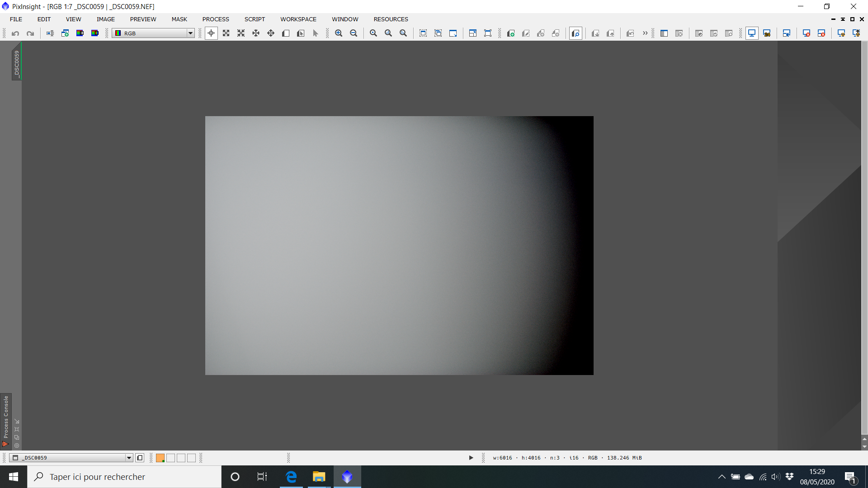Open the PROCESS menu

216,19
